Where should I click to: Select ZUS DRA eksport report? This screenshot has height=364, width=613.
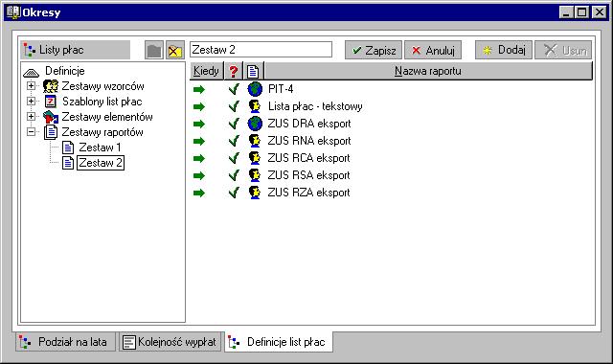(x=309, y=124)
